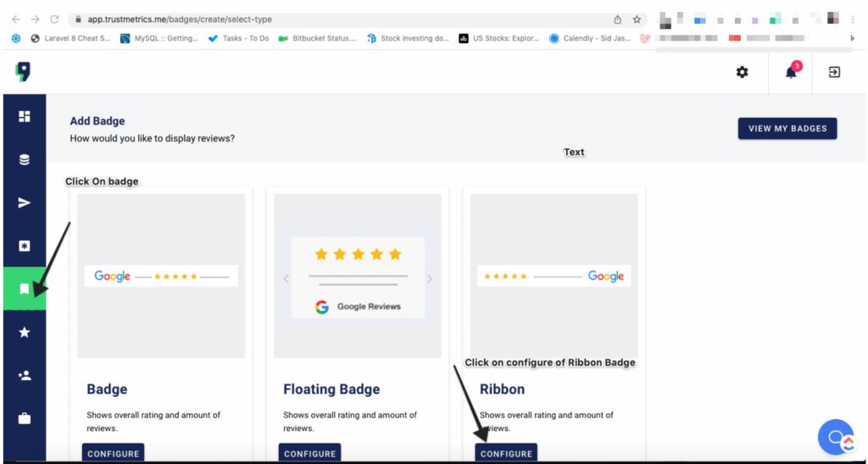Bookmark page with star icon in address bar
Viewport: 868px width, 464px height.
(x=637, y=20)
